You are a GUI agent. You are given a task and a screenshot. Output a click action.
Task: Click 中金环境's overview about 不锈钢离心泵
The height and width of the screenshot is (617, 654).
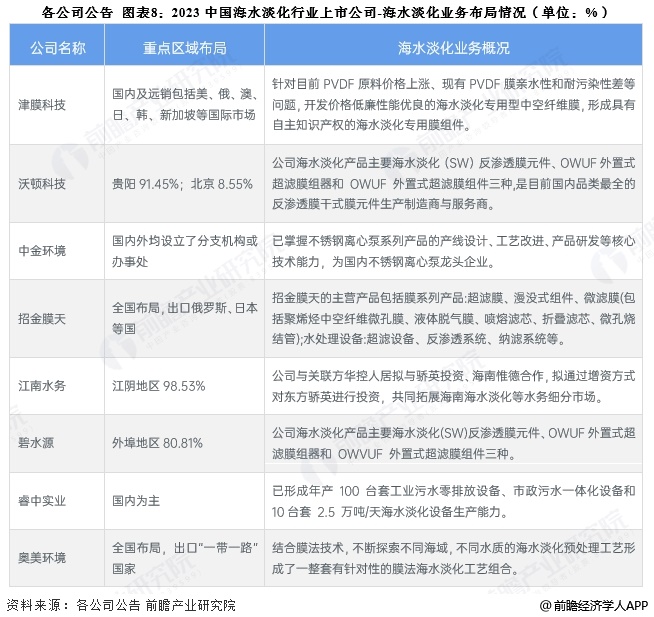pos(453,251)
